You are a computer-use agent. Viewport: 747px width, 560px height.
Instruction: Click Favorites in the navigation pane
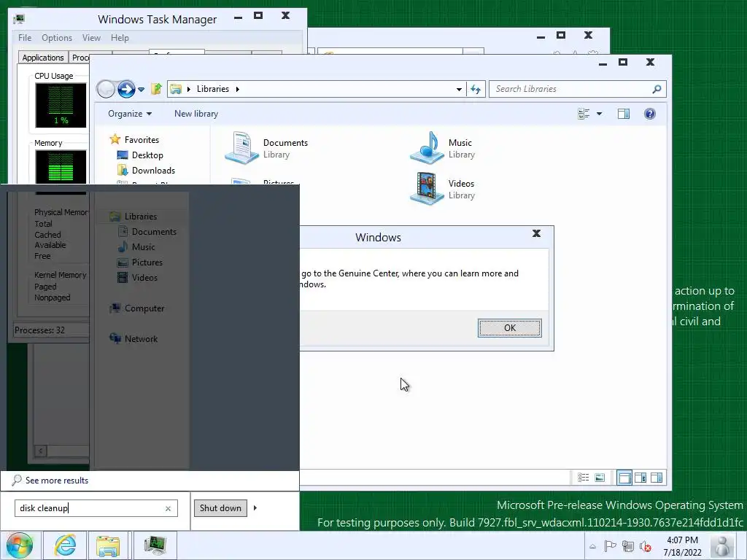click(x=142, y=140)
